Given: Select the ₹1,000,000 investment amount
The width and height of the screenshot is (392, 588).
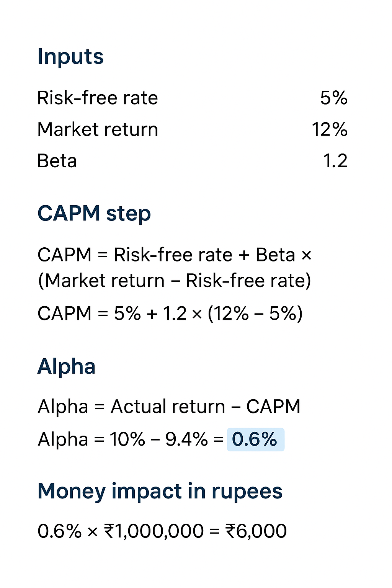Looking at the screenshot, I should [x=154, y=531].
